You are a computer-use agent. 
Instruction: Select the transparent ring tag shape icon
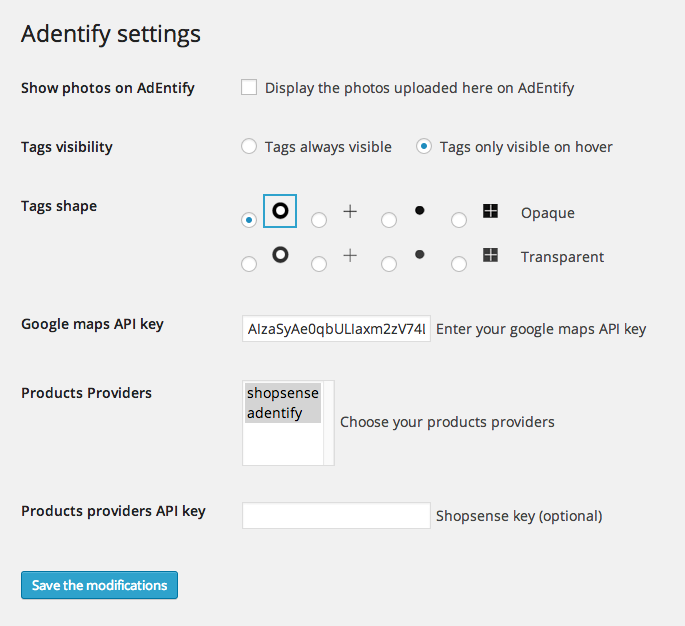point(280,255)
